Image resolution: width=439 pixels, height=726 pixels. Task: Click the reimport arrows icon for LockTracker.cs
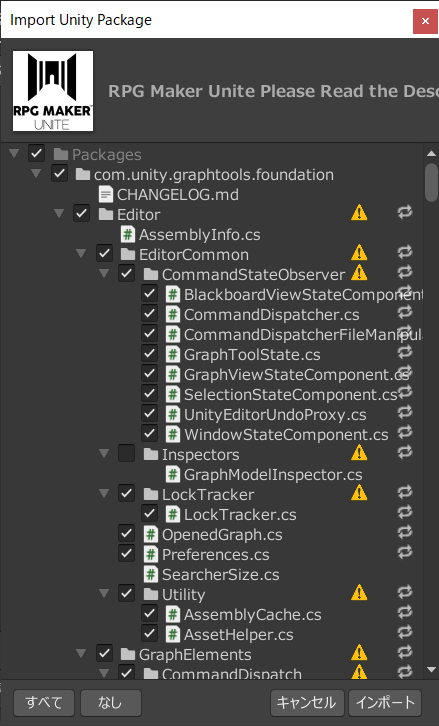(x=405, y=512)
